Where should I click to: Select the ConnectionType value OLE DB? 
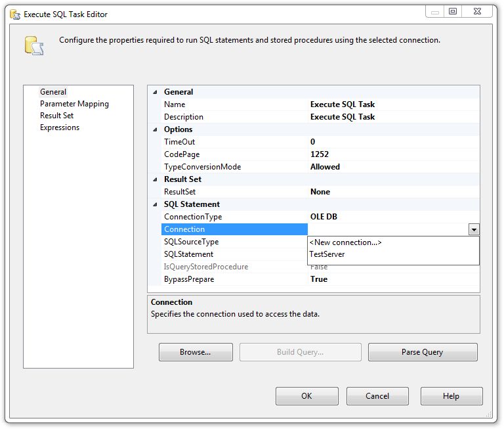[394, 217]
